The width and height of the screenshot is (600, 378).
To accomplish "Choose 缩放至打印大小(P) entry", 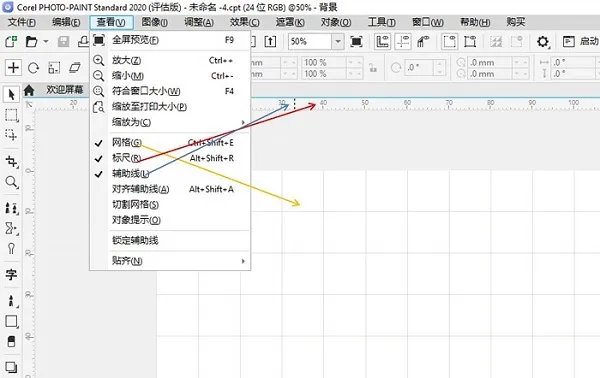I will tap(170, 106).
